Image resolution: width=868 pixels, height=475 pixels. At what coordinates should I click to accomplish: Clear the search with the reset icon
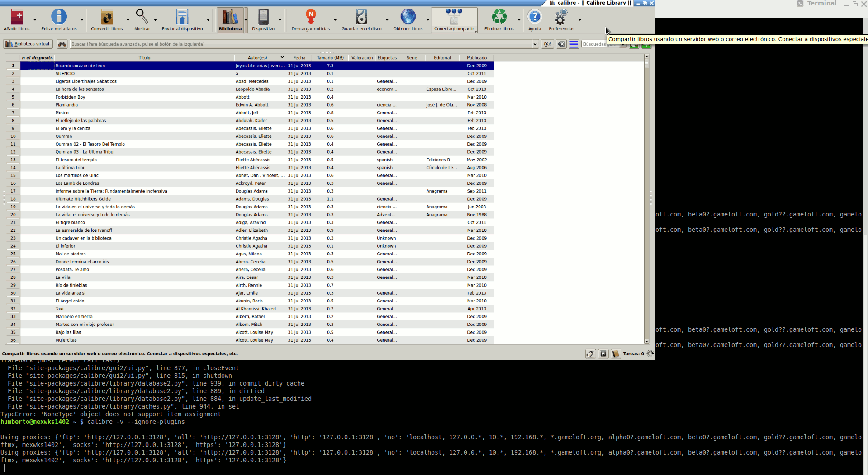pyautogui.click(x=561, y=44)
